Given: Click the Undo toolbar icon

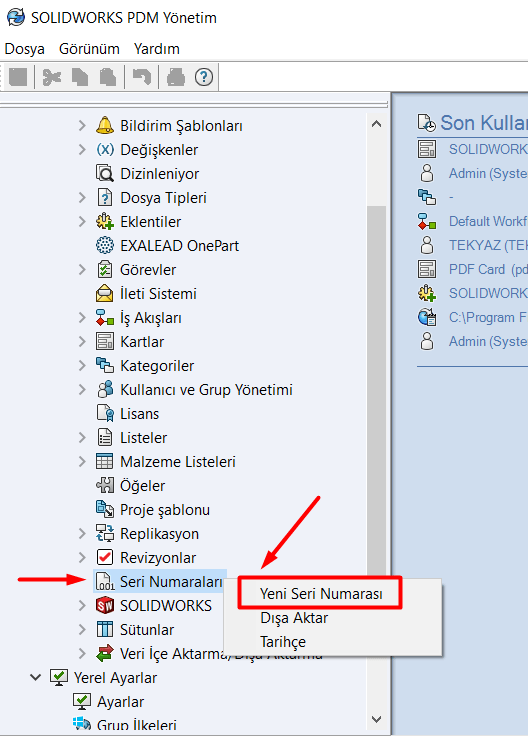Looking at the screenshot, I should pyautogui.click(x=142, y=77).
